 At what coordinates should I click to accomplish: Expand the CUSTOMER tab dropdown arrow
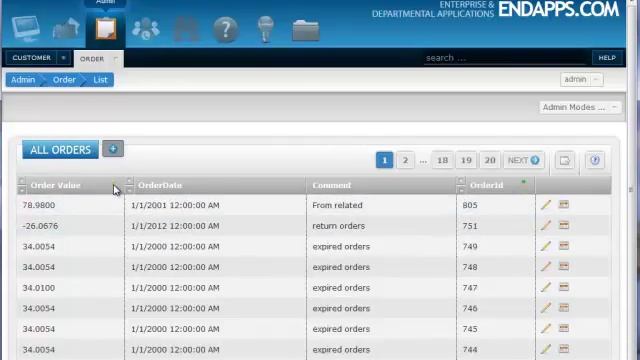click(63, 58)
